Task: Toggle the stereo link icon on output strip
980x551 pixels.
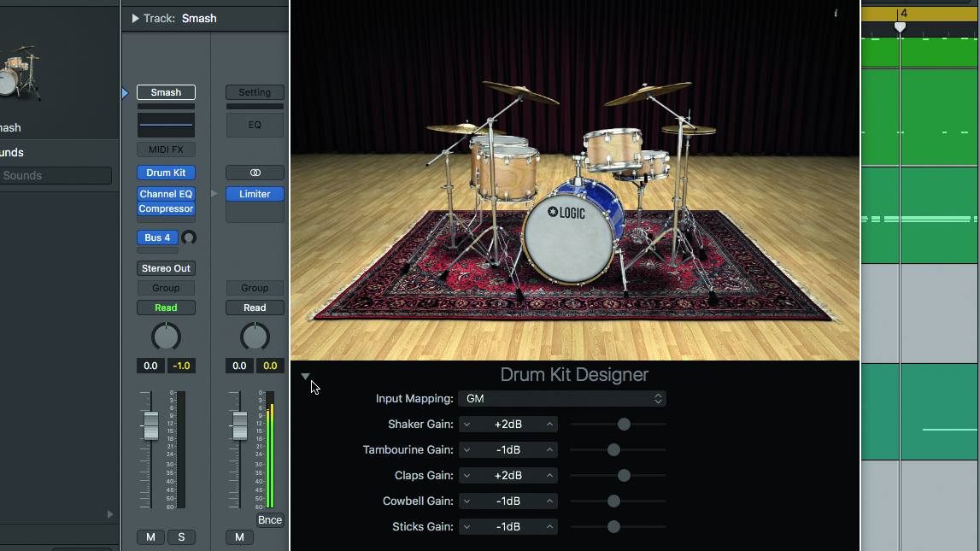Action: pos(255,173)
